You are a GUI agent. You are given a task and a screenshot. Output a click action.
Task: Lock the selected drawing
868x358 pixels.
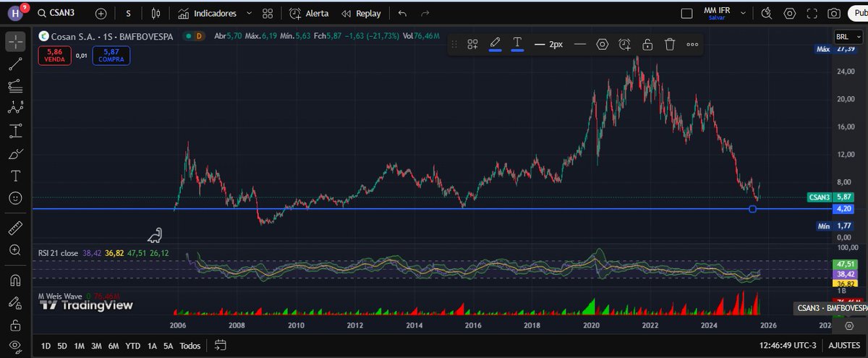(x=647, y=44)
